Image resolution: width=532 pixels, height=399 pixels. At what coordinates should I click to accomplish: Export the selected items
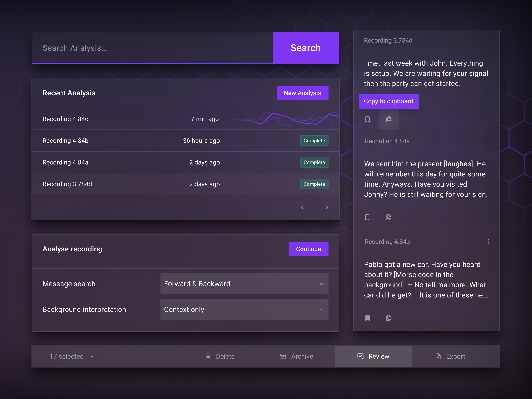point(450,356)
